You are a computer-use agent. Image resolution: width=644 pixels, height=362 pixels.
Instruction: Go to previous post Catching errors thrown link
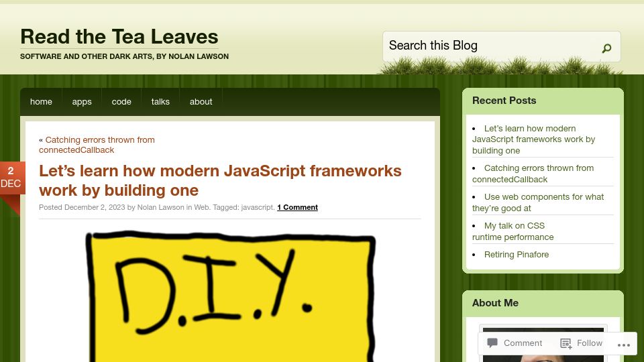(x=97, y=145)
